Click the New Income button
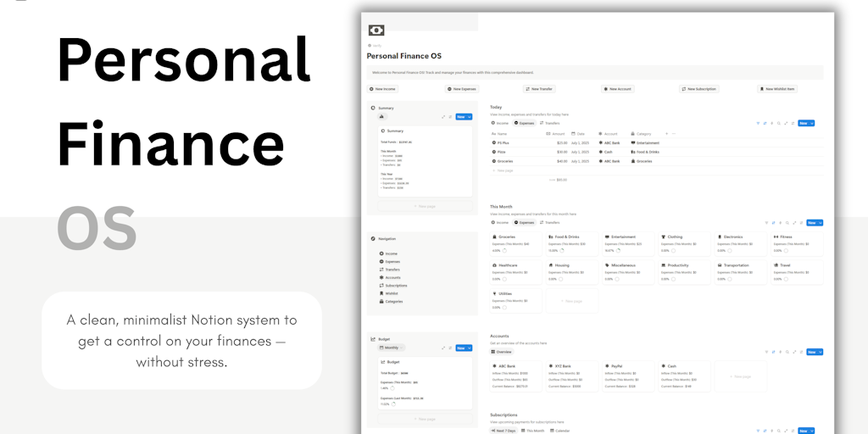The height and width of the screenshot is (434, 868). [382, 88]
